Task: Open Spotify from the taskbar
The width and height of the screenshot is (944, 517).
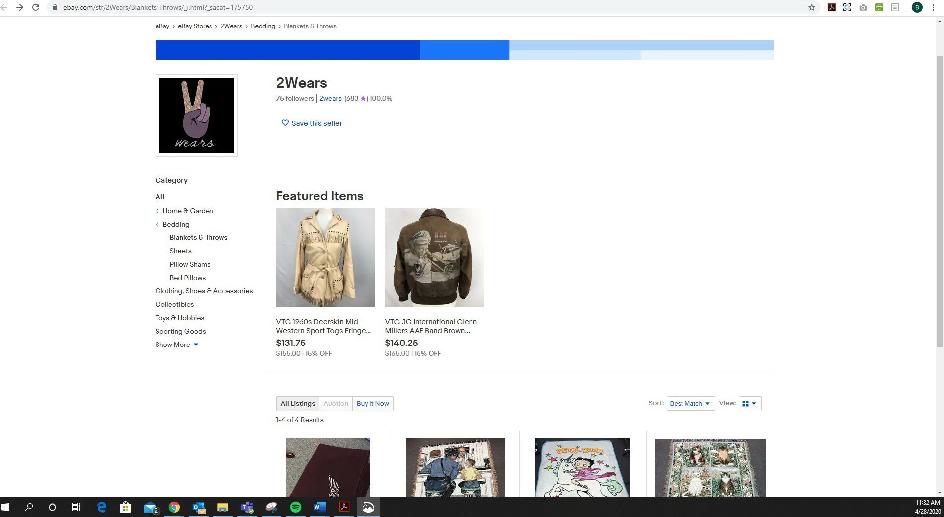Action: point(296,507)
